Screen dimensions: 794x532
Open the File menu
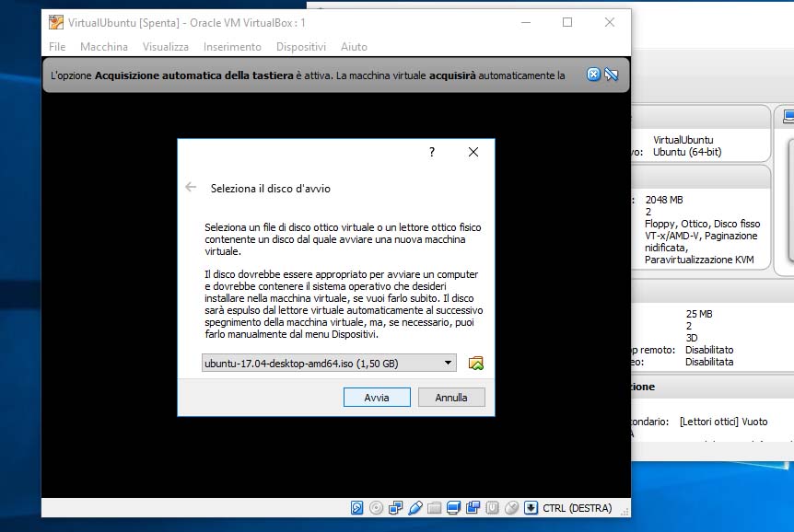tap(57, 47)
